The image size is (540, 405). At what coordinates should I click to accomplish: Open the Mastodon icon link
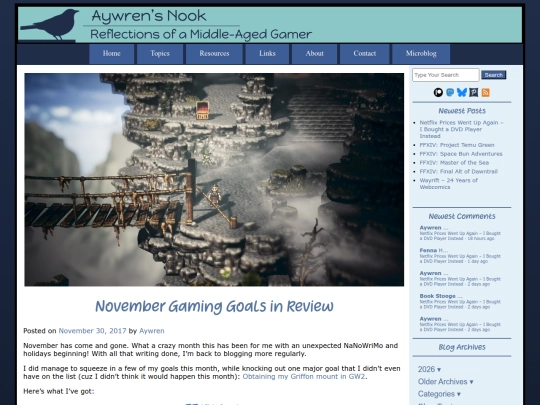[450, 92]
